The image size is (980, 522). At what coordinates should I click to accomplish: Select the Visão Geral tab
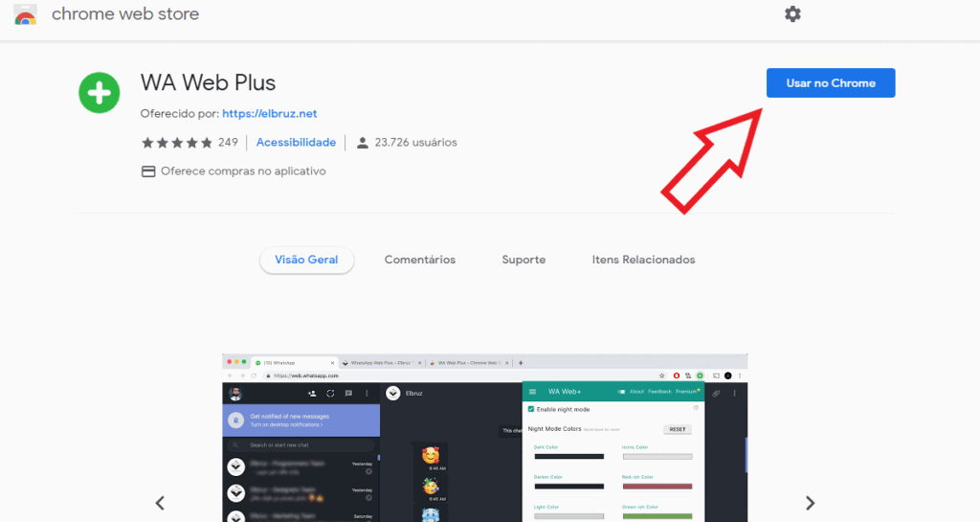click(x=306, y=260)
